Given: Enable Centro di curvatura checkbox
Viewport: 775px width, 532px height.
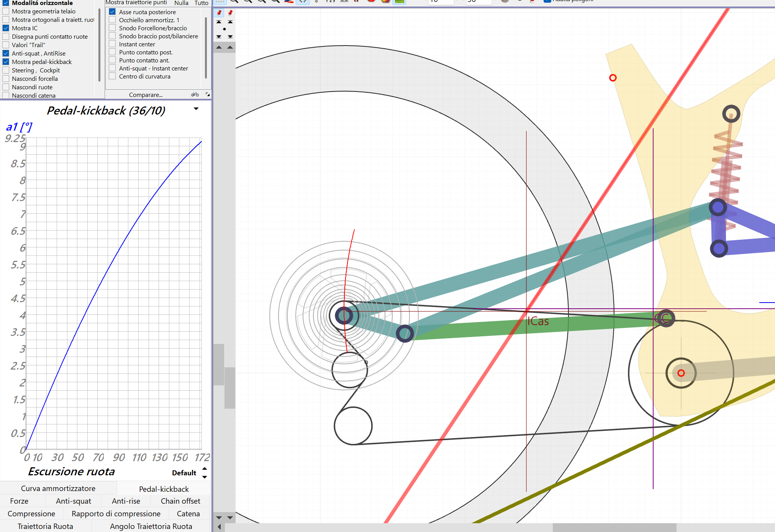Looking at the screenshot, I should 112,76.
